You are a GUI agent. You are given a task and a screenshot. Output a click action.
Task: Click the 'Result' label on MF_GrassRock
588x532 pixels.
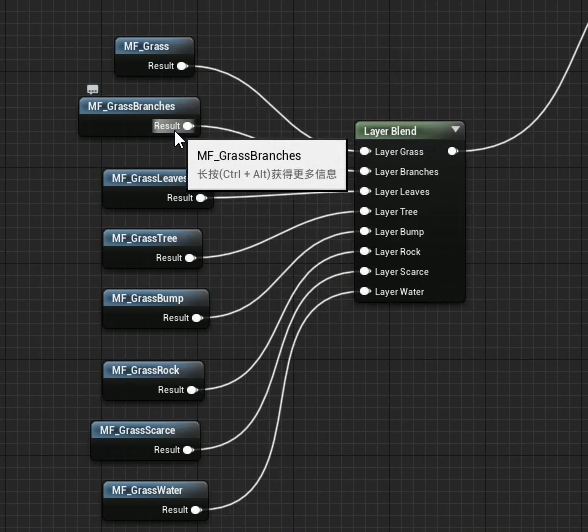[171, 390]
